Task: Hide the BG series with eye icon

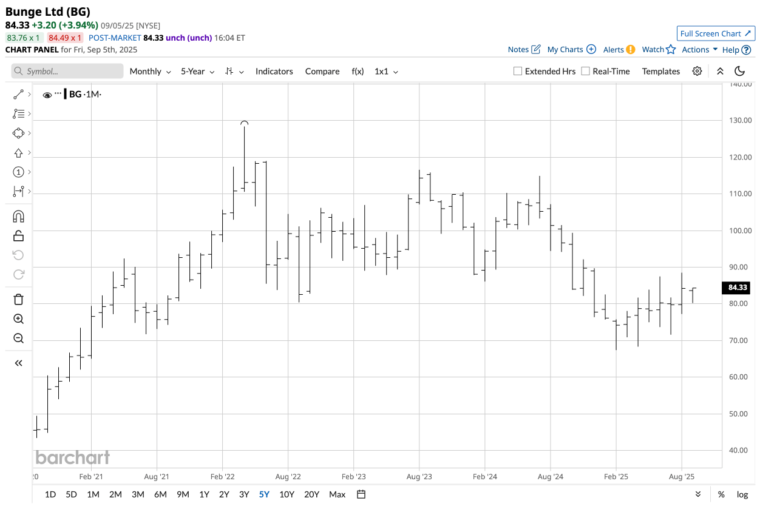Action: [47, 95]
